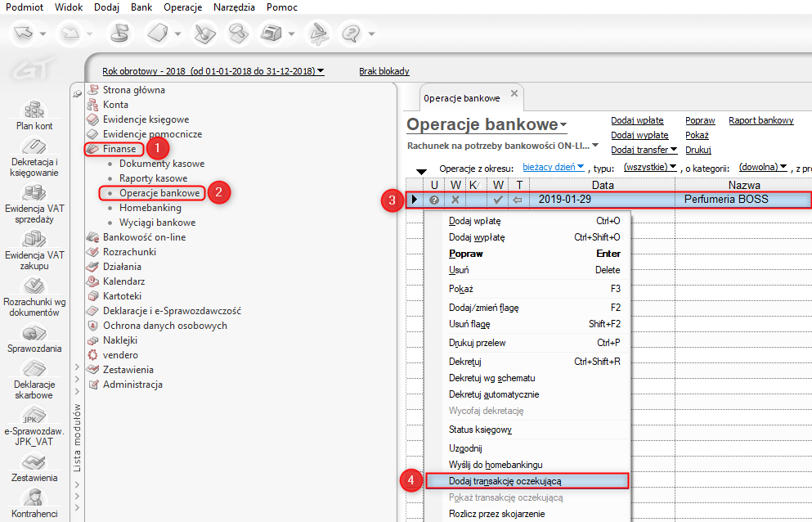
Task: Click the Raport bankowy link
Action: click(x=760, y=120)
